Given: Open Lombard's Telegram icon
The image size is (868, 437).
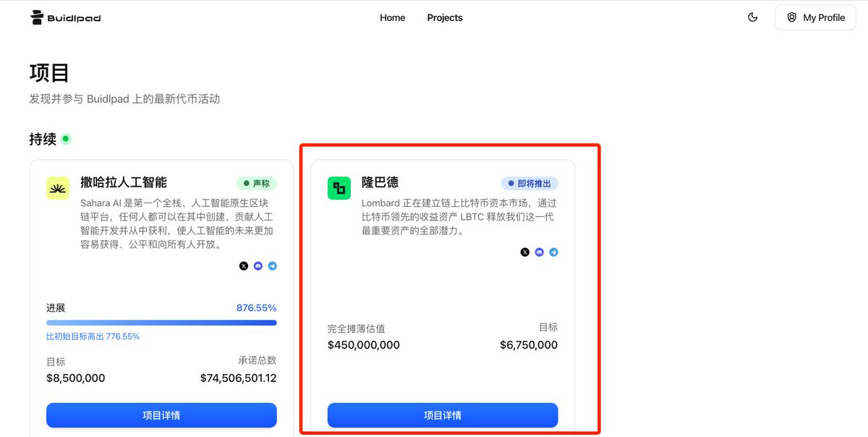Looking at the screenshot, I should (553, 252).
